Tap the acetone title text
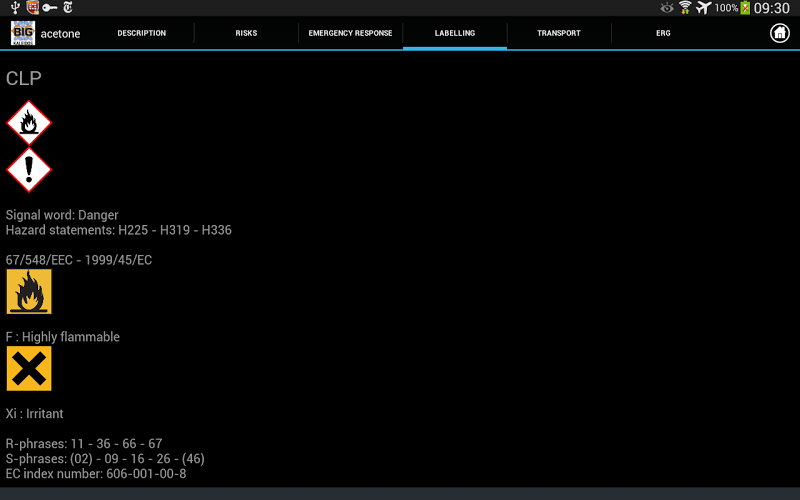This screenshot has width=800, height=500. pos(60,34)
